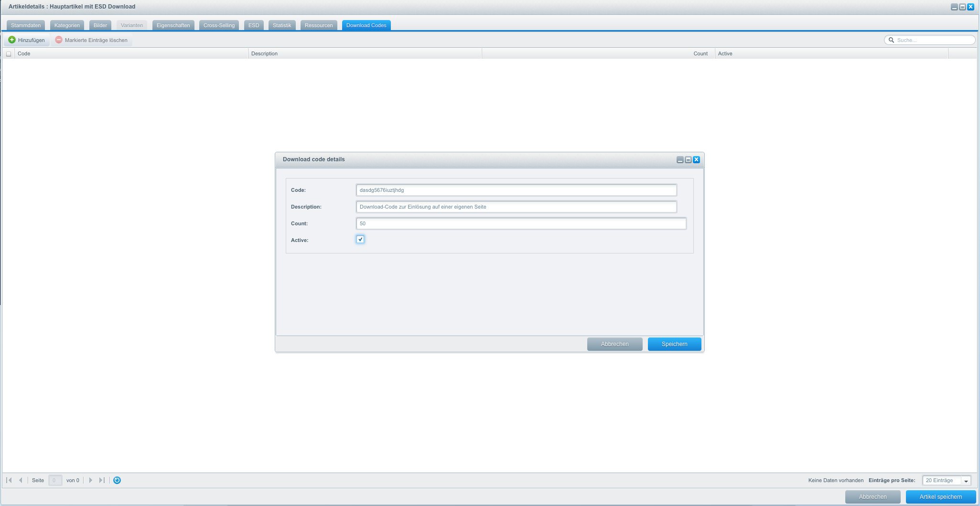Click the Artikel speichern button
This screenshot has height=506, width=980.
coord(940,497)
